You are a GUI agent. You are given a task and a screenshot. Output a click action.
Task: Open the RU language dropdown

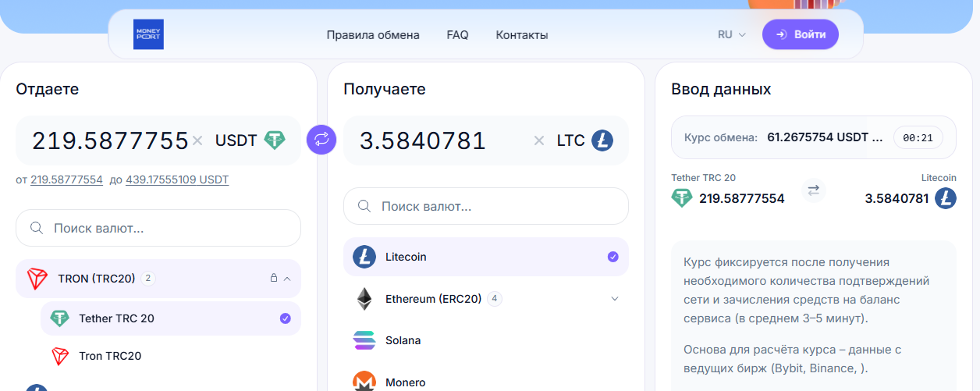tap(732, 34)
